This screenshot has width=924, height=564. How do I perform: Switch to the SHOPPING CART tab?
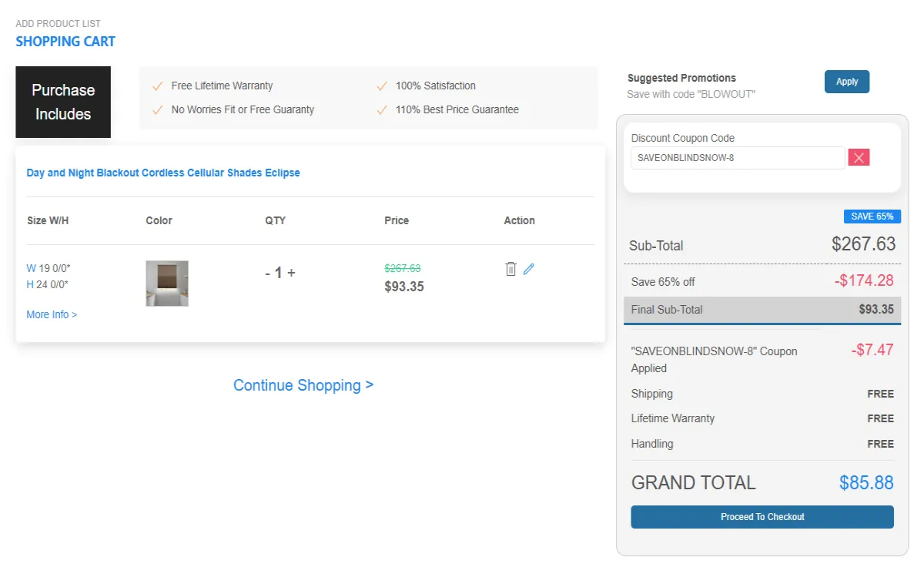65,41
